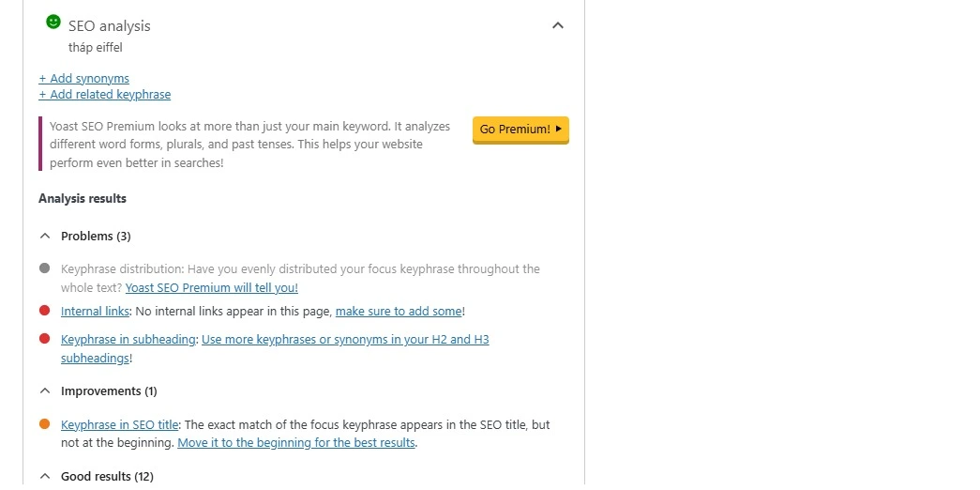This screenshot has height=490, width=980.
Task: Open the Add related keyphrase link
Action: [104, 95]
